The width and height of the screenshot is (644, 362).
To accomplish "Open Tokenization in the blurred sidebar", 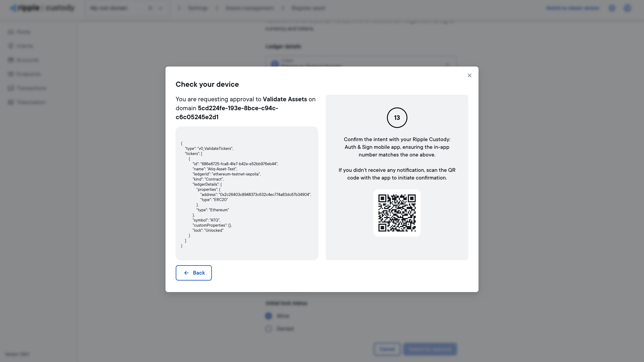I will click(27, 102).
